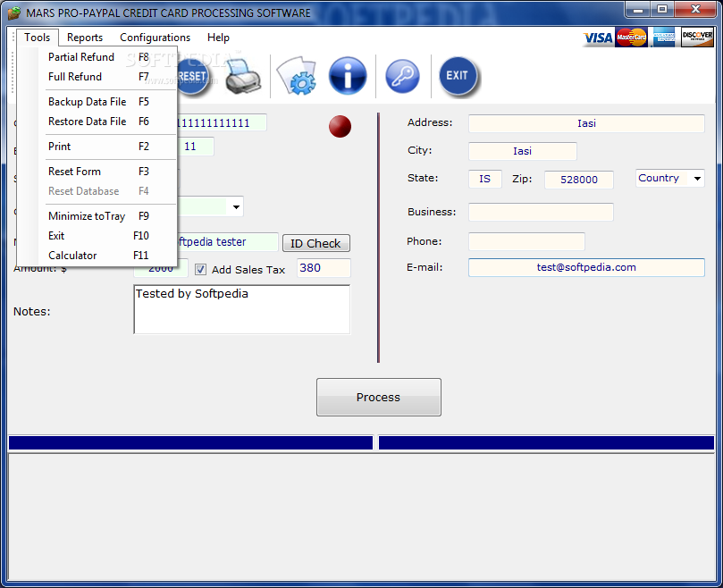The height and width of the screenshot is (588, 723).
Task: Click the Process button
Action: tap(379, 397)
